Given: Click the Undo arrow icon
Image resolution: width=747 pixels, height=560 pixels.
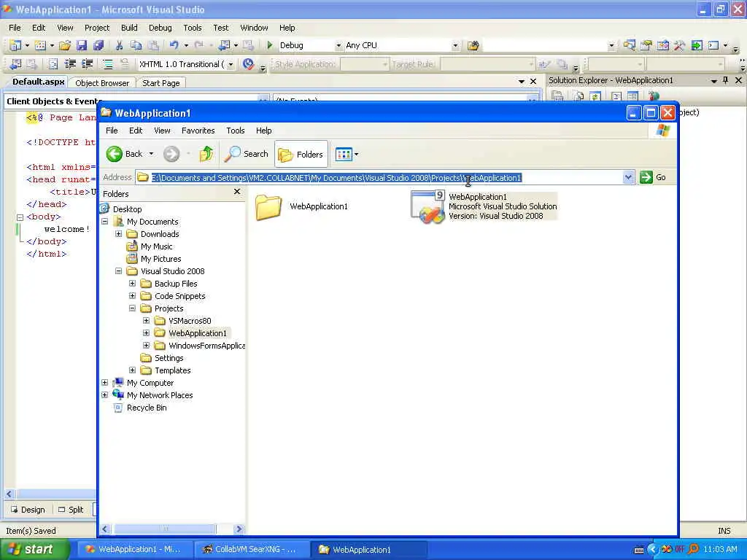Looking at the screenshot, I should click(x=174, y=45).
